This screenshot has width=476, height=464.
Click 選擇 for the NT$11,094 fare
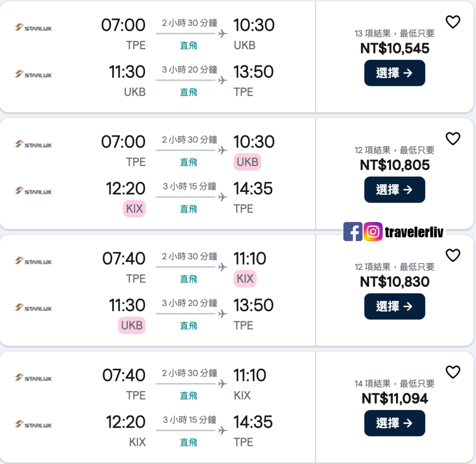click(394, 423)
